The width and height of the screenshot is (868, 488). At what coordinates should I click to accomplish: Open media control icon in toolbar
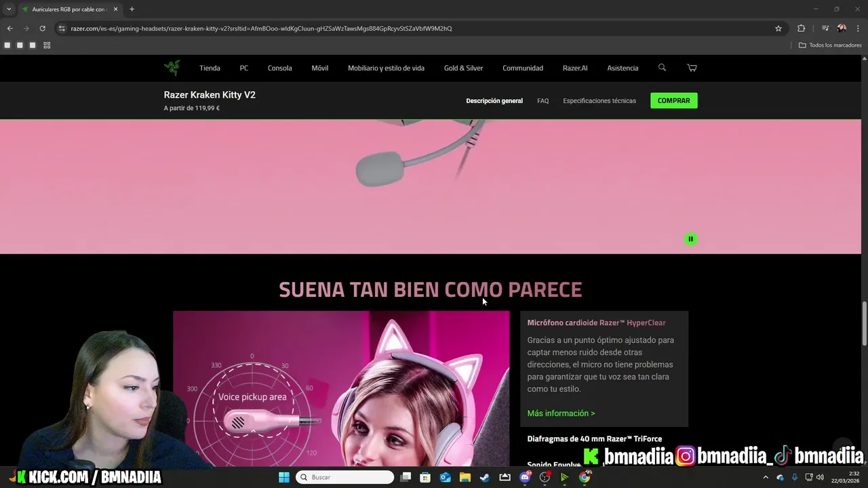tap(825, 28)
